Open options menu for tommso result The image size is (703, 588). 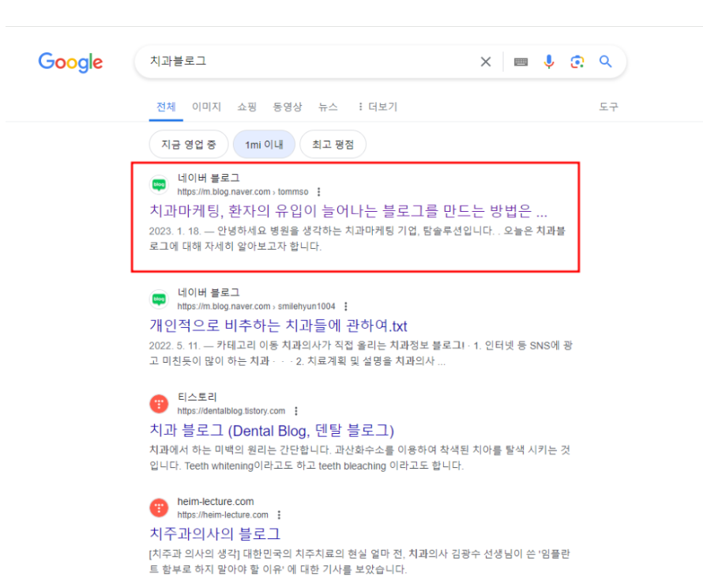point(319,192)
